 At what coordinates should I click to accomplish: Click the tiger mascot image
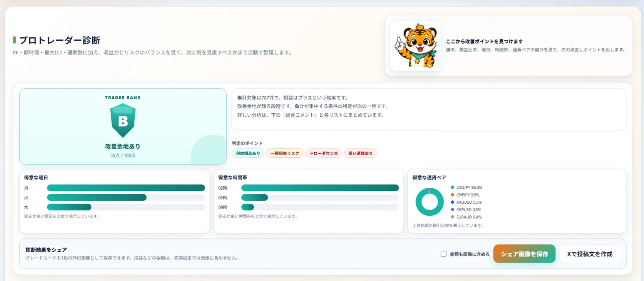(415, 45)
